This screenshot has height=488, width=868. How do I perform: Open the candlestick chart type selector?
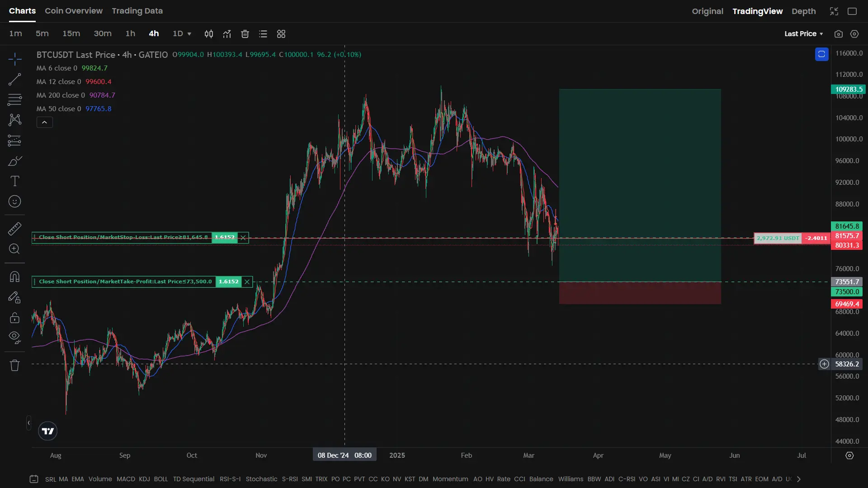[x=209, y=34]
